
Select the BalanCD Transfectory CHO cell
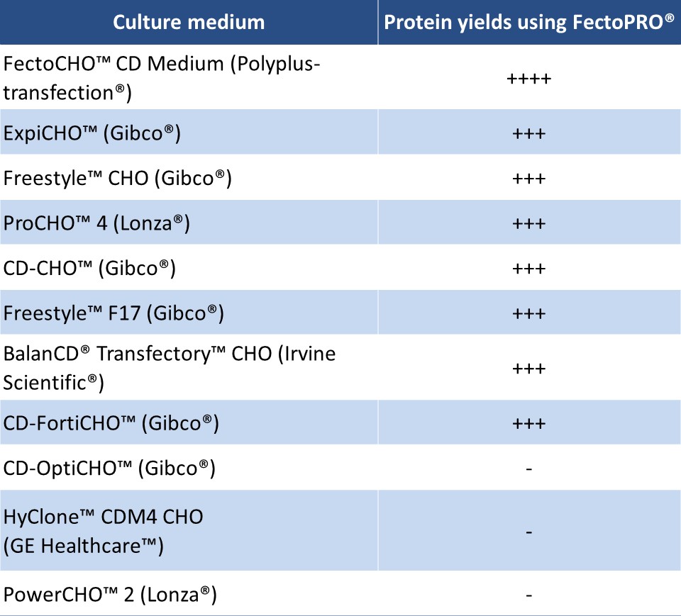coord(170,368)
